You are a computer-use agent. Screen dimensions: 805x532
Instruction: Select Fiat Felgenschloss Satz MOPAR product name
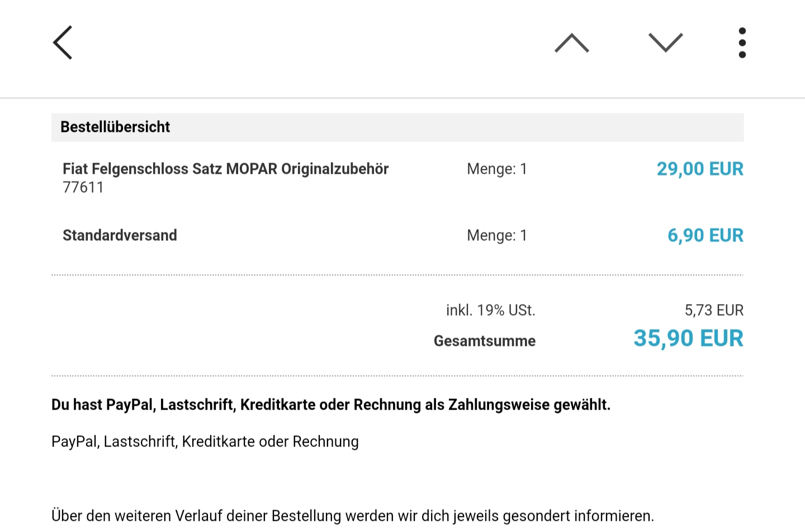tap(225, 169)
